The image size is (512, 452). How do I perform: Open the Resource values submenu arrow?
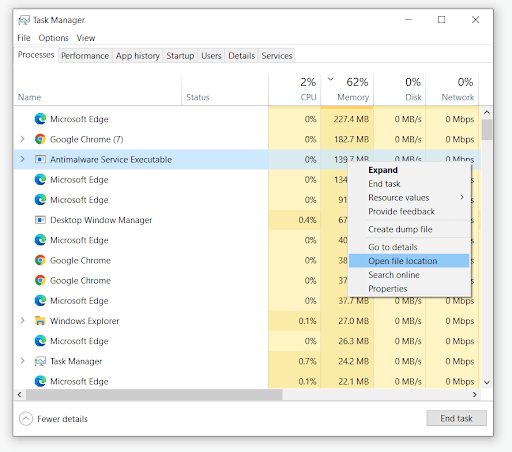pyautogui.click(x=462, y=197)
